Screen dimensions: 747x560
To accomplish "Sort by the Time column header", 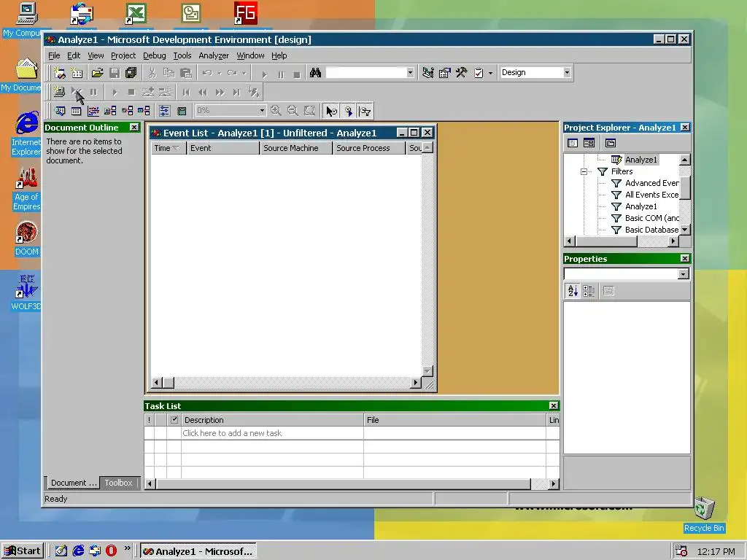I will 169,148.
